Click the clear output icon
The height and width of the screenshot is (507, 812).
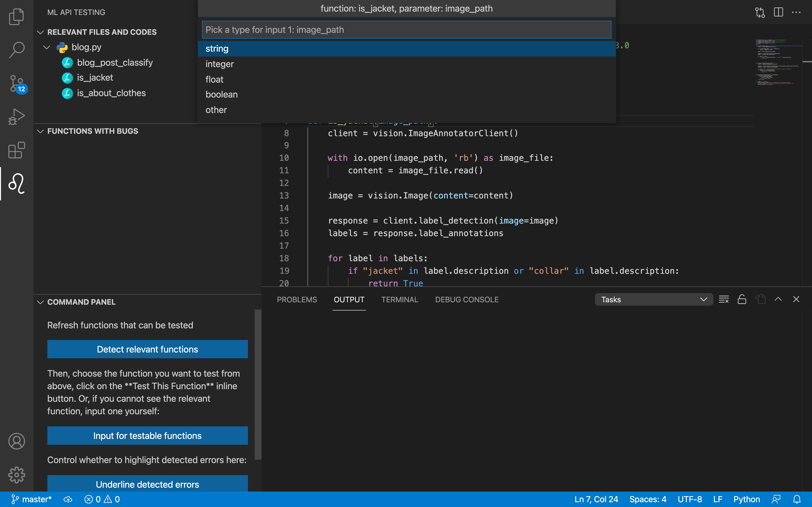[723, 299]
